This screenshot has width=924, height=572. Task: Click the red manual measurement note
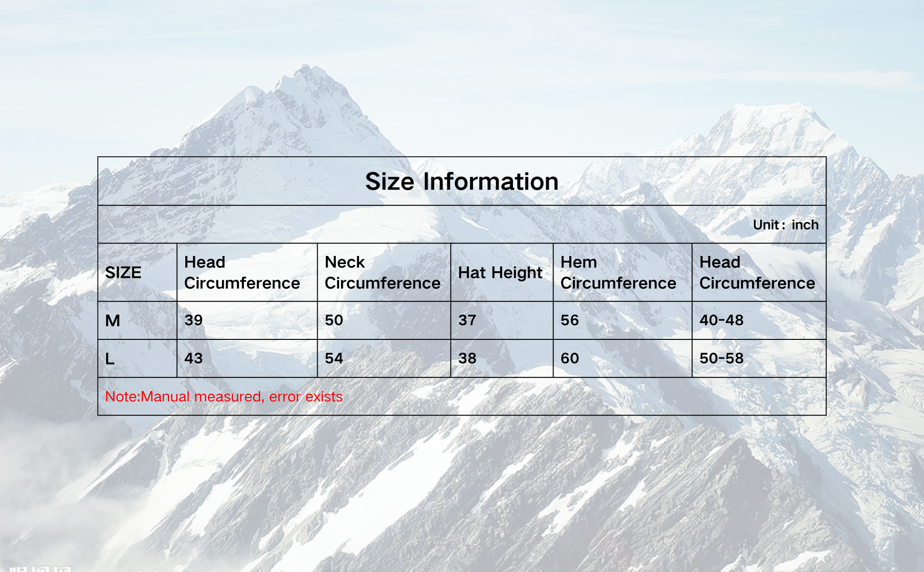(223, 397)
